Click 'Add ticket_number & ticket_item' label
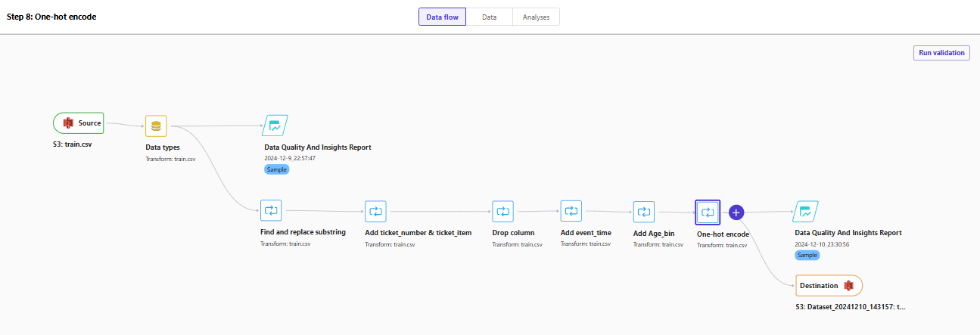 [418, 232]
